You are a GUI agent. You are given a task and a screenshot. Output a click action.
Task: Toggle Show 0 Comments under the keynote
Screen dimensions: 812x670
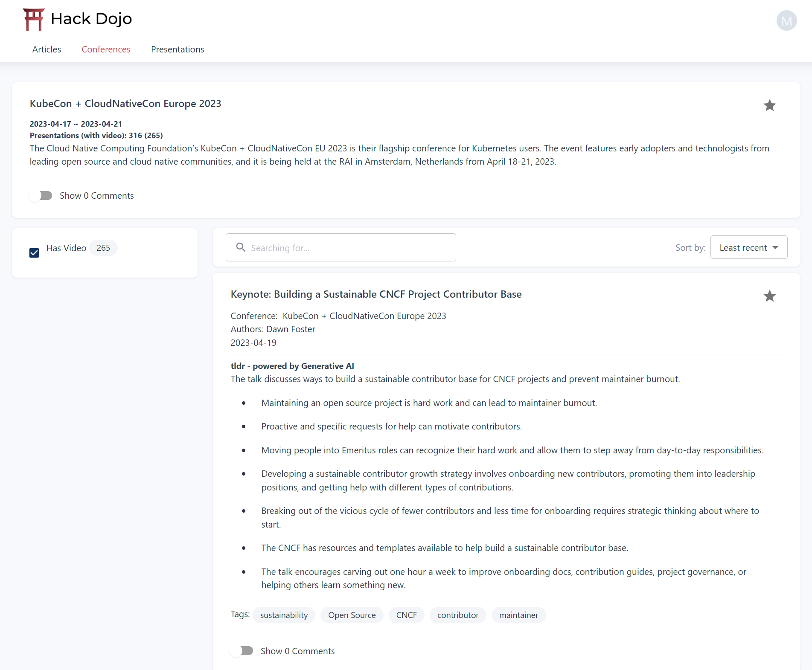pyautogui.click(x=242, y=651)
